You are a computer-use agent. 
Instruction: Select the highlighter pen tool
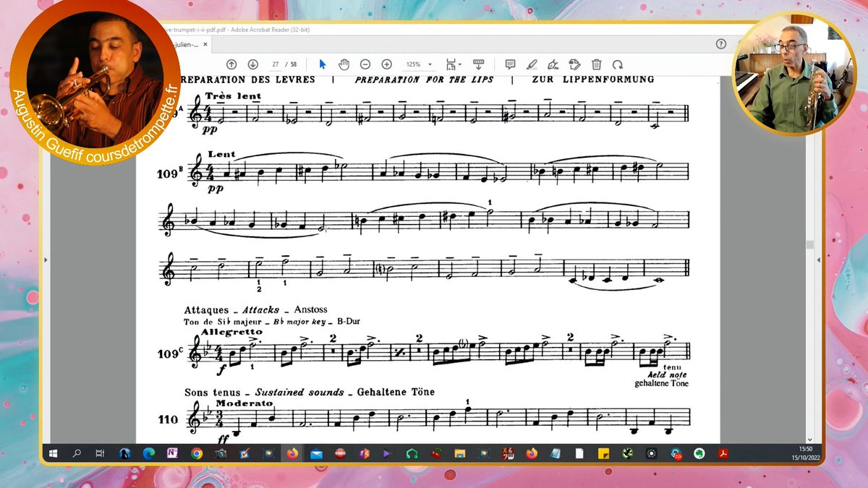point(532,64)
